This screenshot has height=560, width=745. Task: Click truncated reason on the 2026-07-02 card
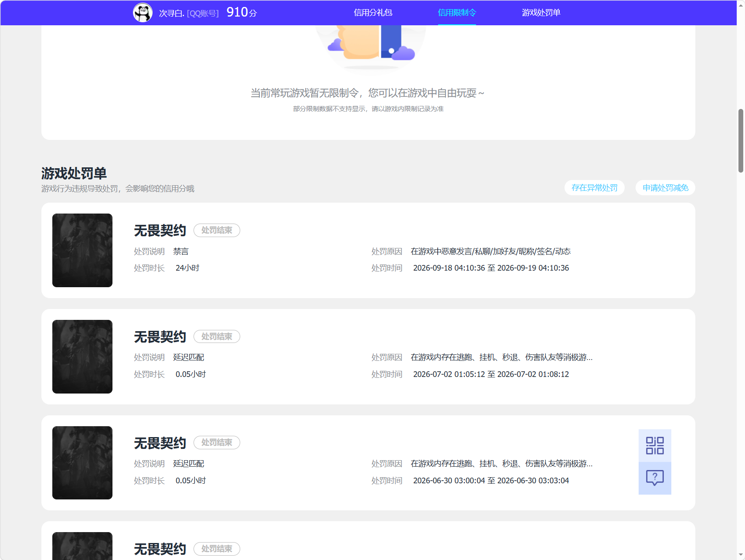[x=501, y=357]
